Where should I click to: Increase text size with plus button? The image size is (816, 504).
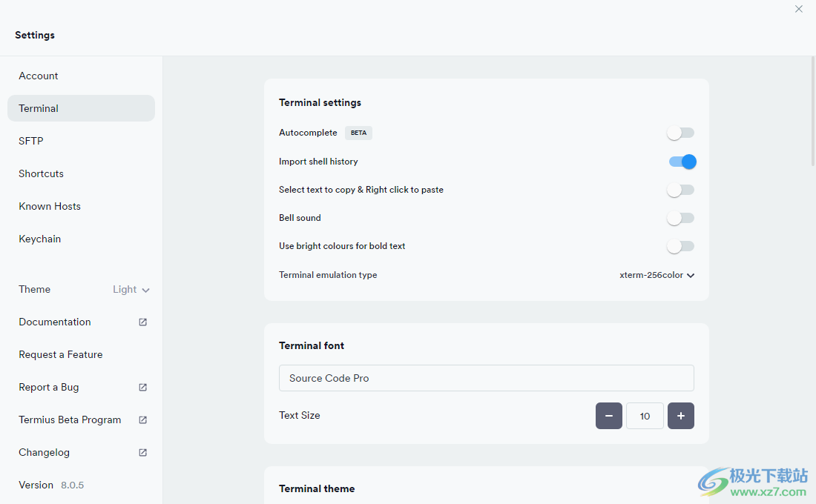681,416
